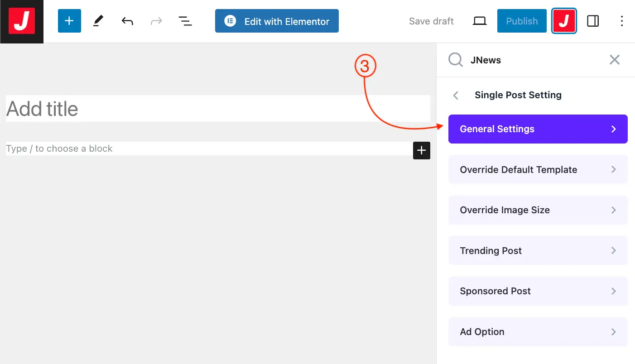Image resolution: width=635 pixels, height=364 pixels.
Task: Expand Override Image Size section
Action: point(538,210)
